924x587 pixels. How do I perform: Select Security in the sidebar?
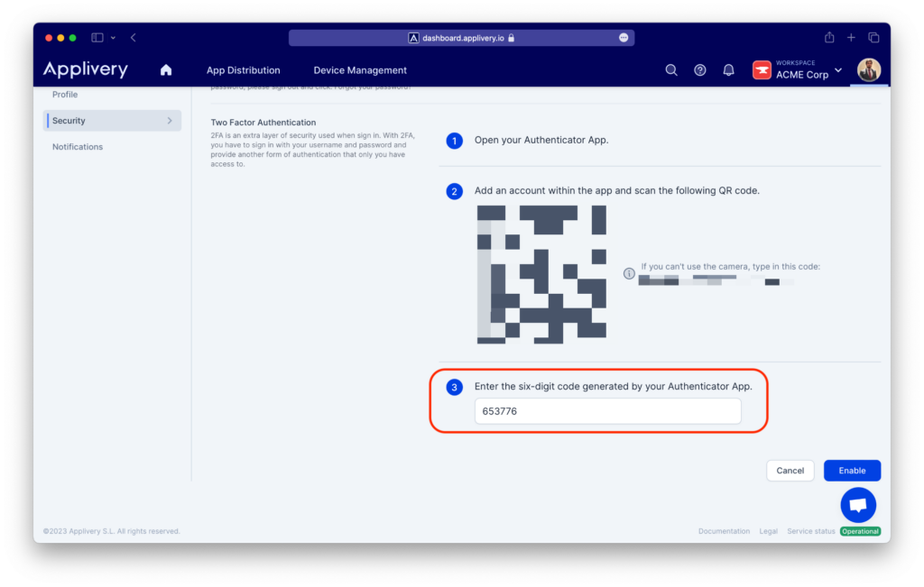click(112, 121)
